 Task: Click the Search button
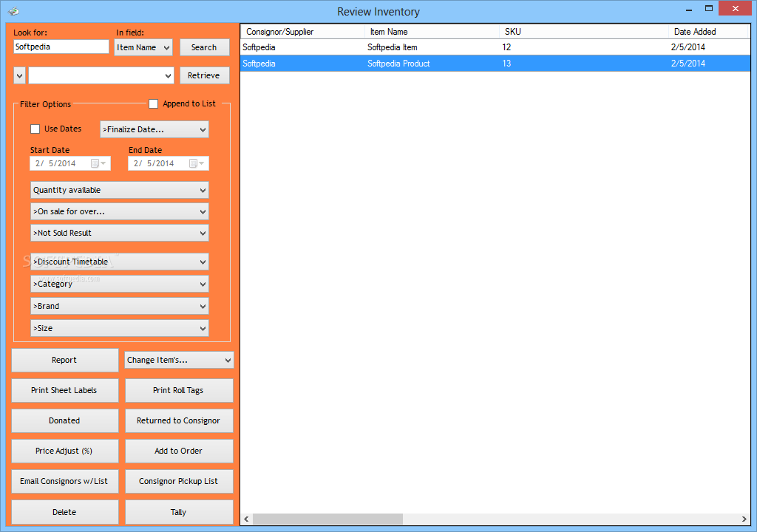pyautogui.click(x=204, y=47)
